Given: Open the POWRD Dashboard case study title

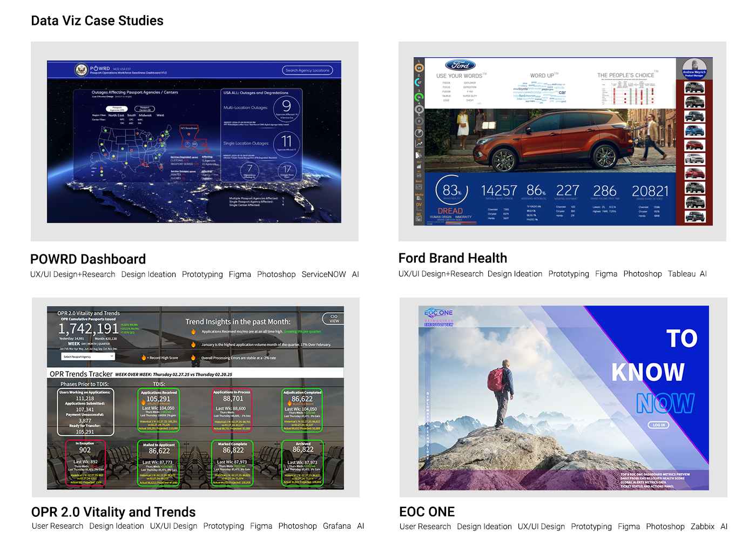Looking at the screenshot, I should pos(88,259).
